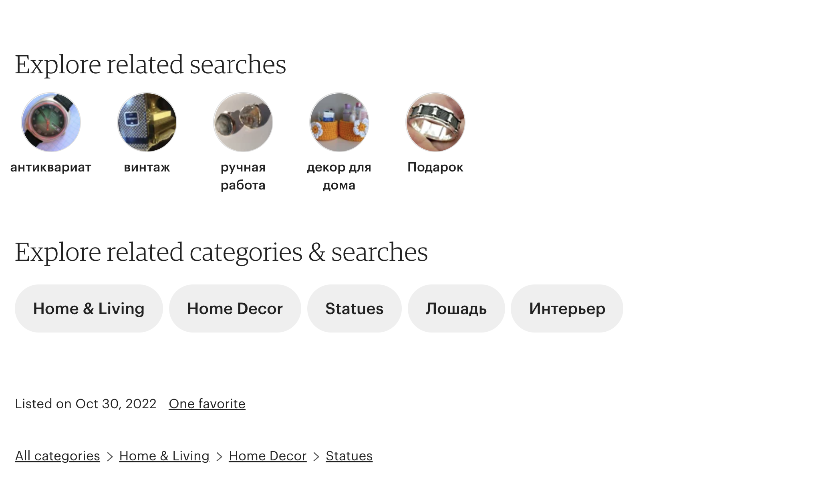
Task: Open Statues breadcrumb link
Action: pyautogui.click(x=349, y=456)
